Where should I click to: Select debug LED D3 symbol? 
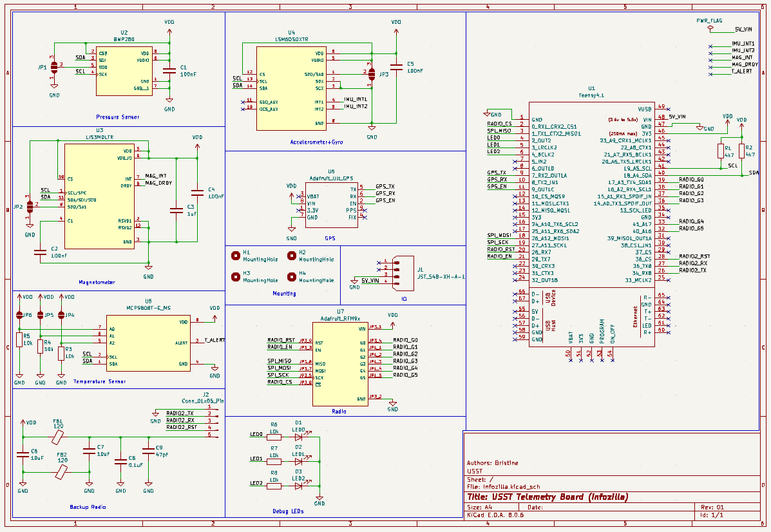298,486
